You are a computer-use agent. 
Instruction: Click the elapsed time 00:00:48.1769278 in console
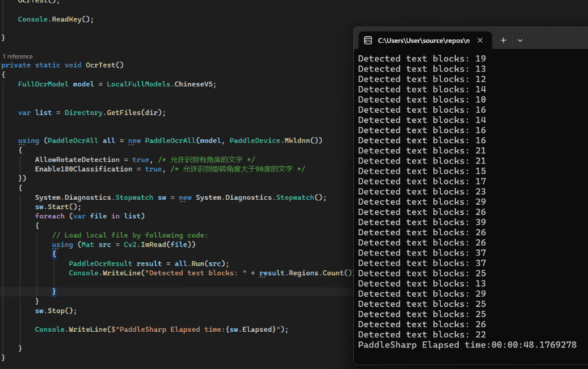[x=534, y=345]
